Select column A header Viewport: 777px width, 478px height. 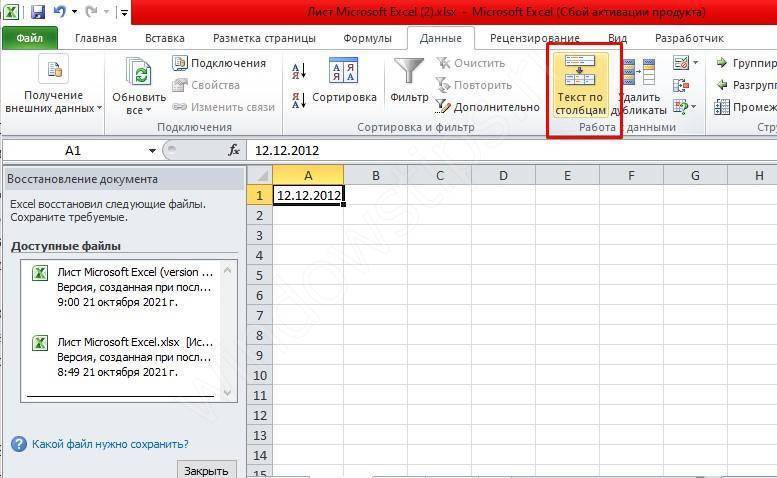(x=308, y=175)
